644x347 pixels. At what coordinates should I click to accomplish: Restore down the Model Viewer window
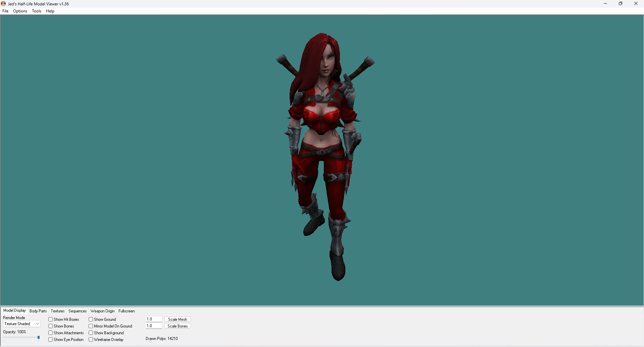pos(621,4)
